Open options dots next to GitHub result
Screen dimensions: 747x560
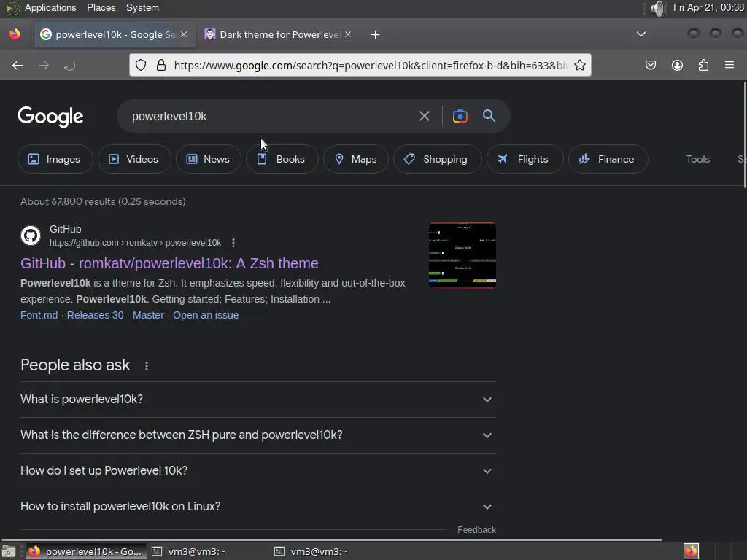click(233, 243)
